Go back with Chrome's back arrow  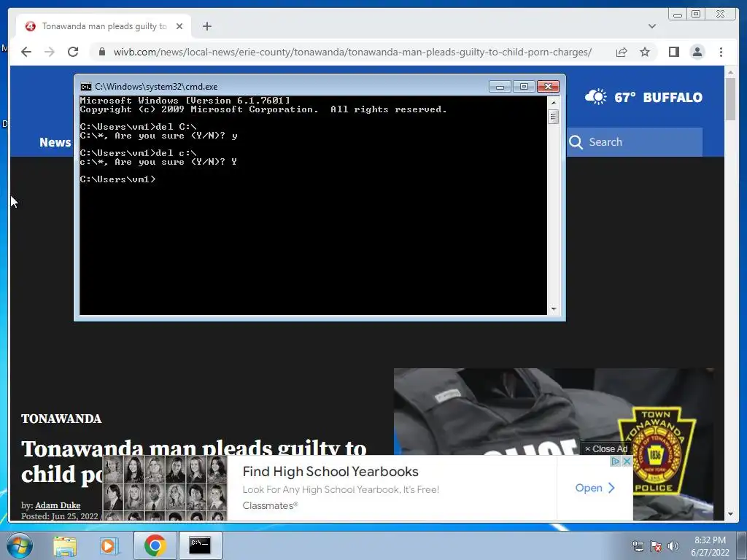click(x=26, y=52)
